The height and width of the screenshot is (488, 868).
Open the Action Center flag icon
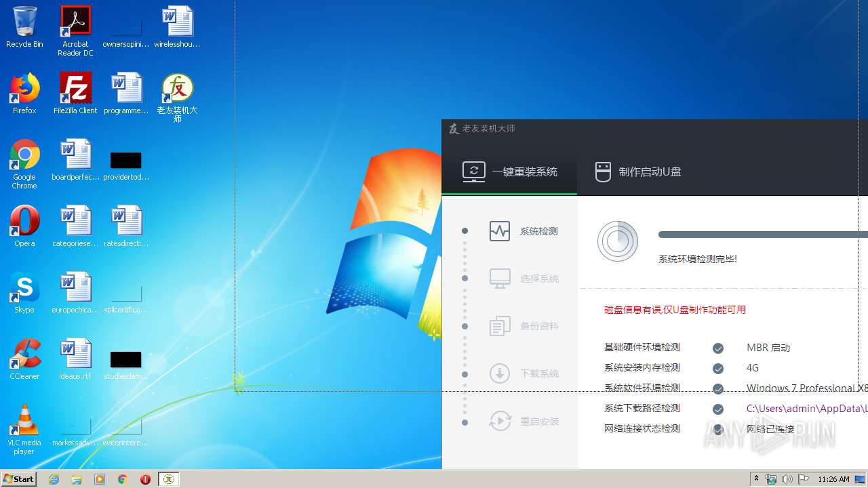804,479
